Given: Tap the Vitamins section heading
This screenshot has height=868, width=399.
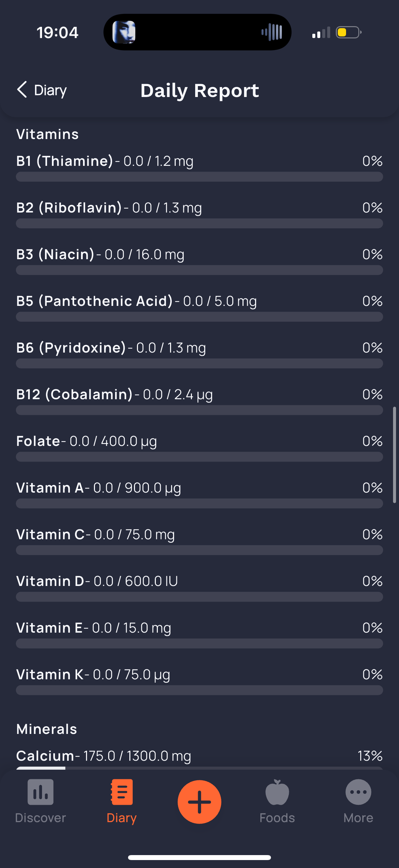Looking at the screenshot, I should click(x=47, y=134).
